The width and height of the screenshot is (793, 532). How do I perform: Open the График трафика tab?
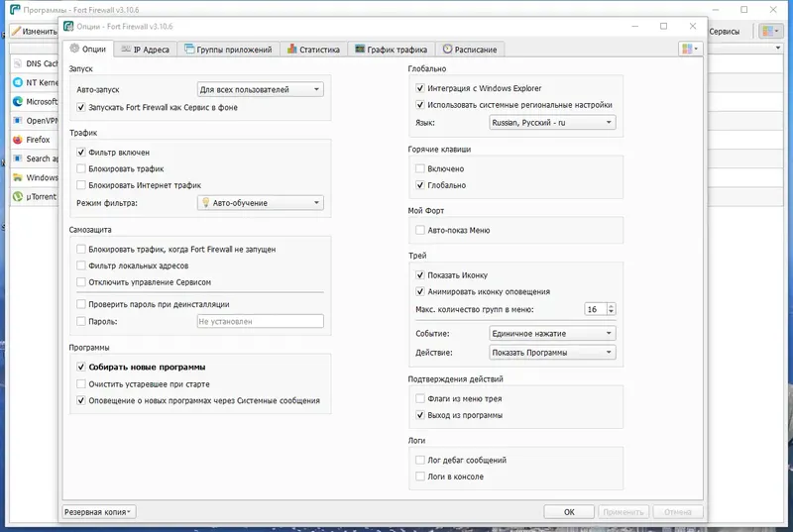click(391, 50)
